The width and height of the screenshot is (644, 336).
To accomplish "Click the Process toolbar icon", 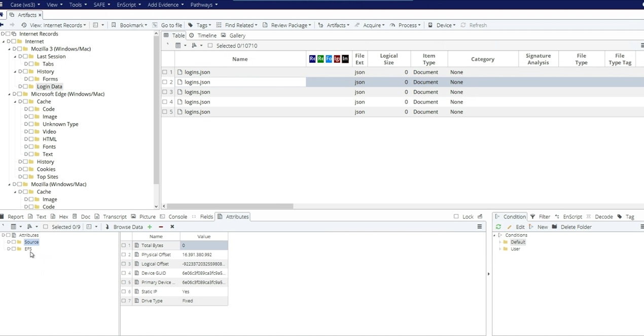I will click(392, 25).
